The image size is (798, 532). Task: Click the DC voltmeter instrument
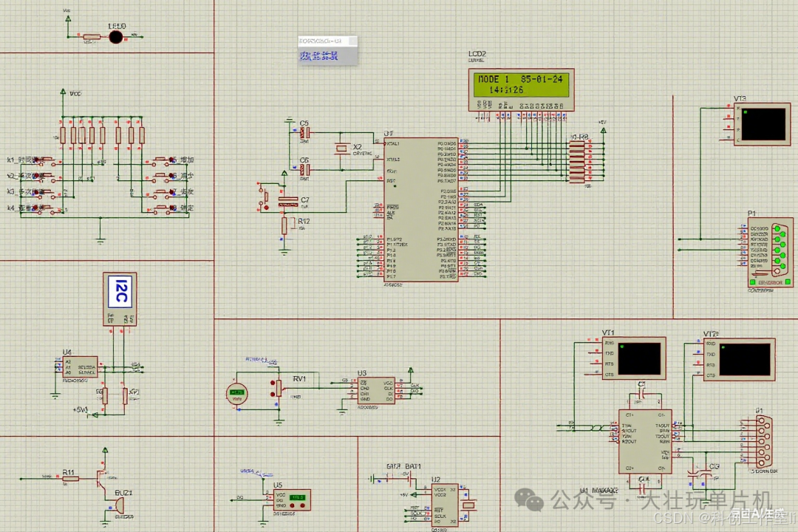click(x=236, y=394)
